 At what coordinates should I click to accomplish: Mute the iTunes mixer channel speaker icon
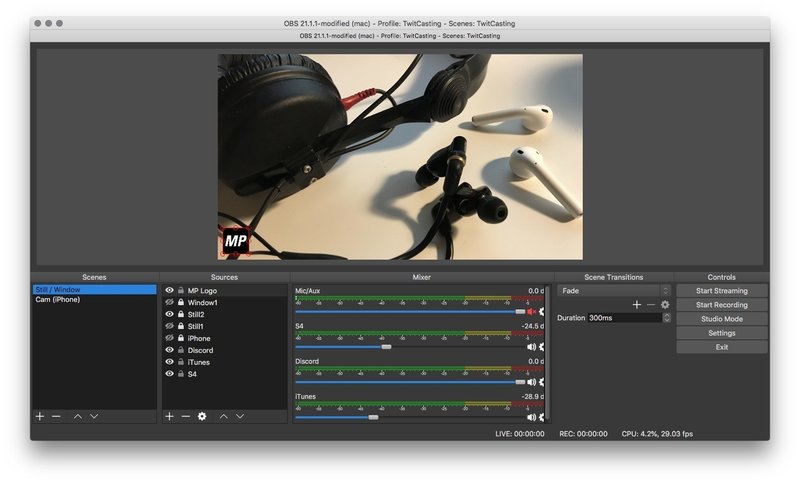[531, 417]
